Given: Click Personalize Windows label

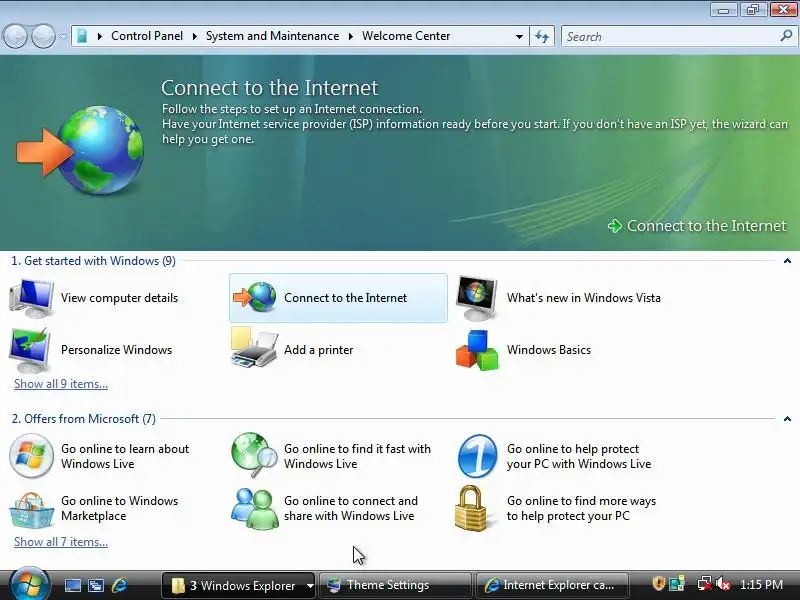Looking at the screenshot, I should [x=116, y=350].
